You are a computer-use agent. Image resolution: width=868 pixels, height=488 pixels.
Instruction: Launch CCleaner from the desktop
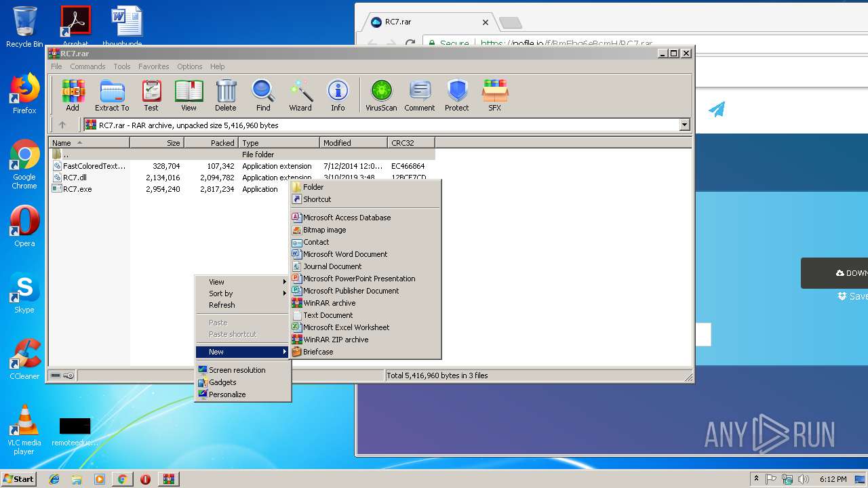(x=24, y=359)
